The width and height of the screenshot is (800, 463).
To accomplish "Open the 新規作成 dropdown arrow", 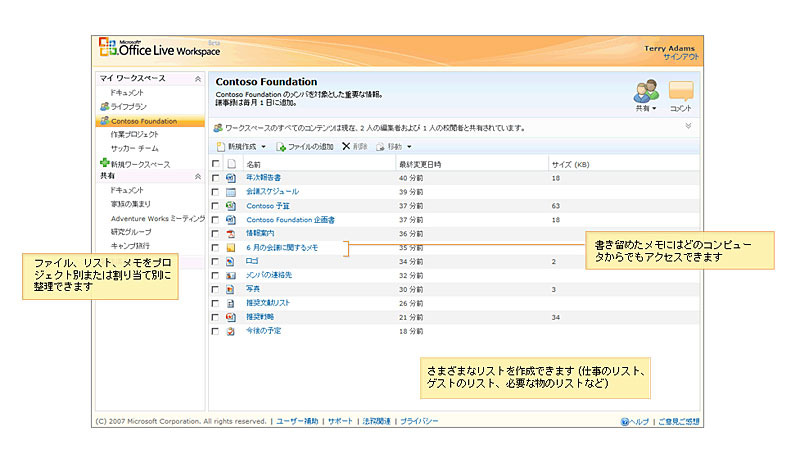I will tap(263, 147).
